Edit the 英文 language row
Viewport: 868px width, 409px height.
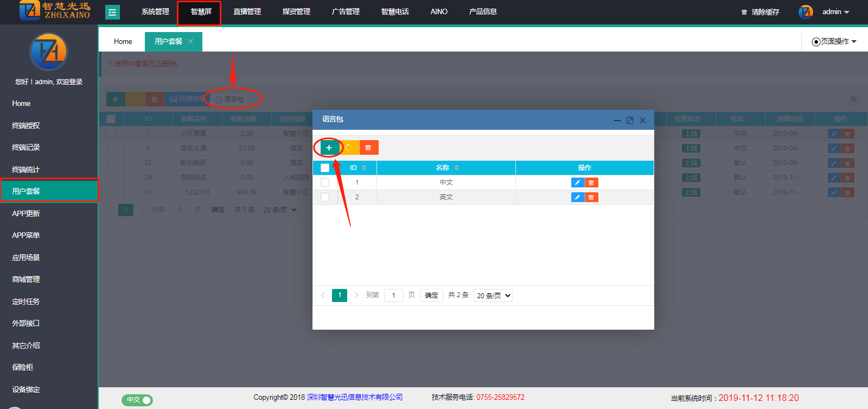point(577,197)
